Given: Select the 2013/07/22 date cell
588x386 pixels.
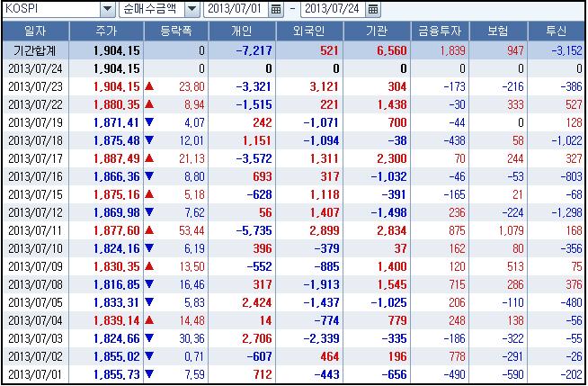Looking at the screenshot, I should point(36,104).
